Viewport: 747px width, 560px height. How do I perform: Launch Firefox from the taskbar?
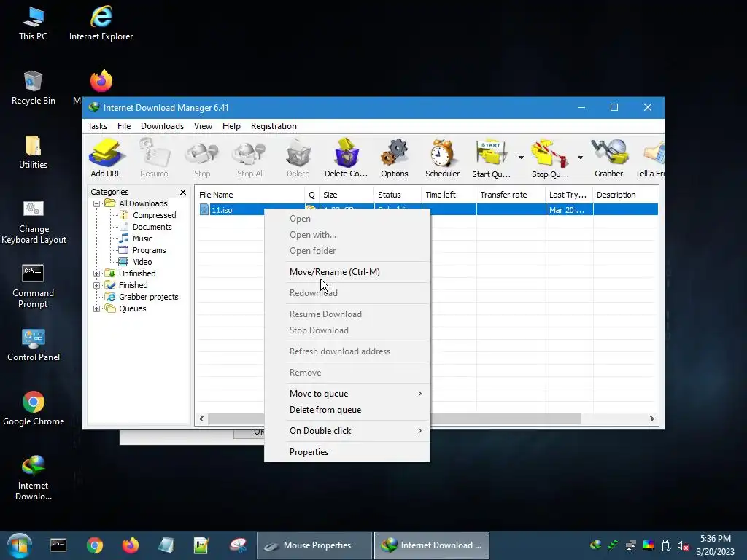[130, 545]
